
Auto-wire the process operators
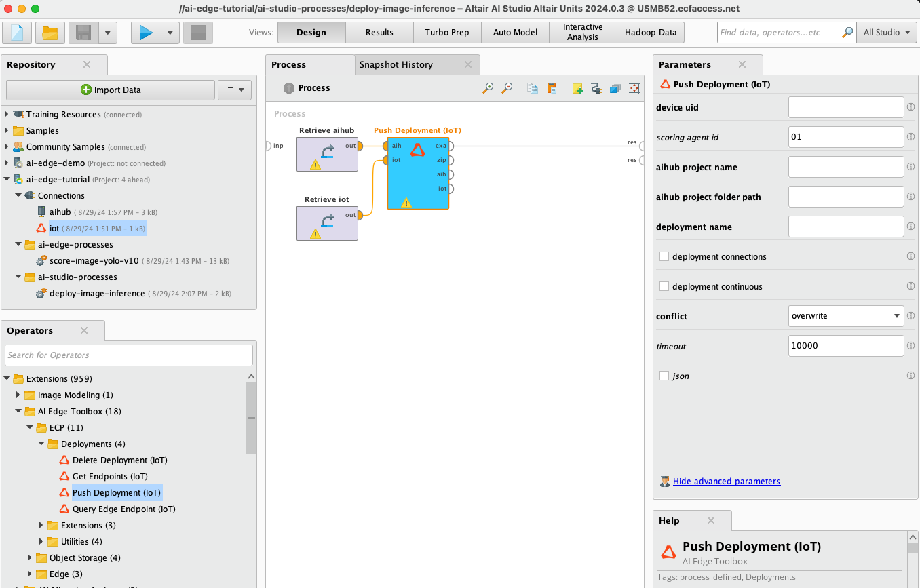pos(595,88)
